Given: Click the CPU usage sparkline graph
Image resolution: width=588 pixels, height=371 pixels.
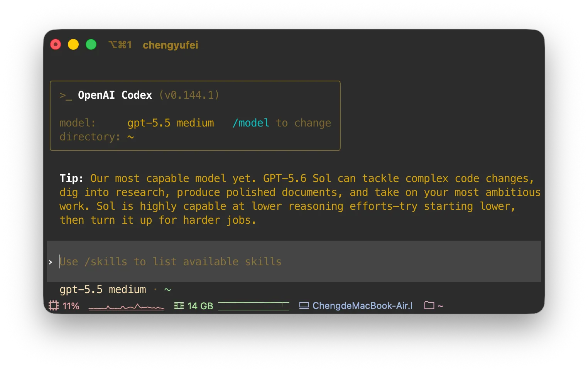Looking at the screenshot, I should tap(127, 307).
